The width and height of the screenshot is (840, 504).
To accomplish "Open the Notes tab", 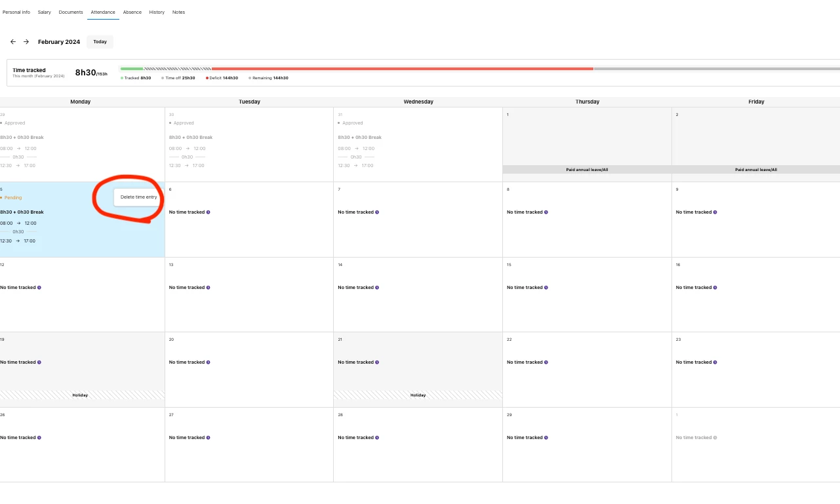I will tap(179, 12).
